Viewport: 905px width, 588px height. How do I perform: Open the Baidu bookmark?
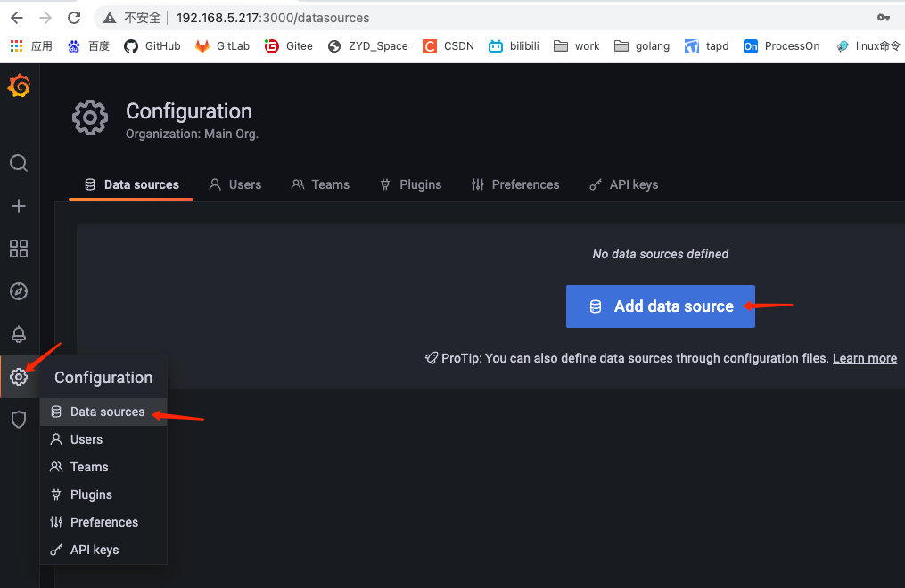(x=88, y=46)
